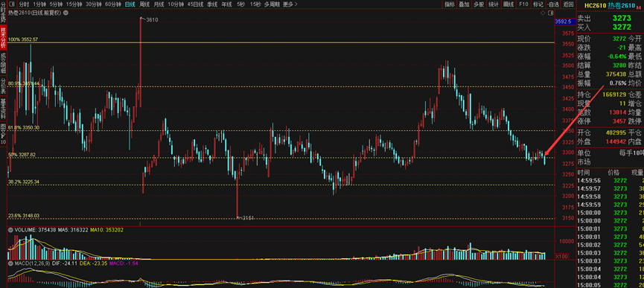The width and height of the screenshot is (644, 288).
Task: Click the panel toggle icon before 分时
Action: pos(12,4)
